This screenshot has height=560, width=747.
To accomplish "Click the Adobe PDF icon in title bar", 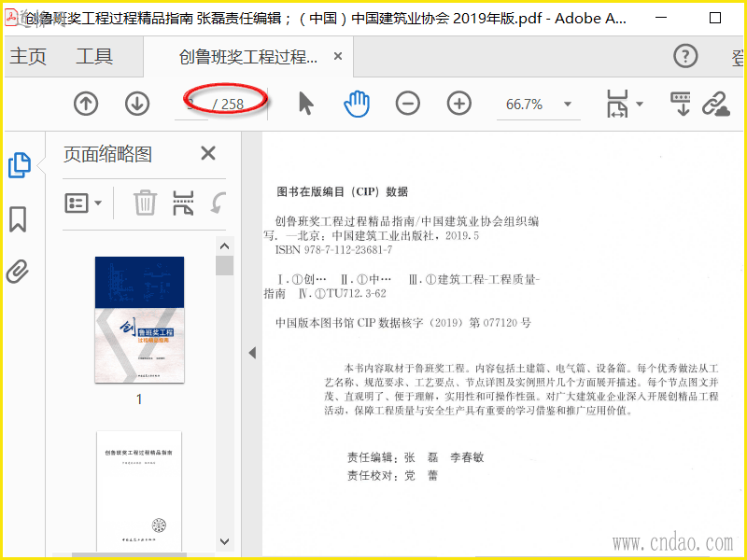I will (11, 18).
